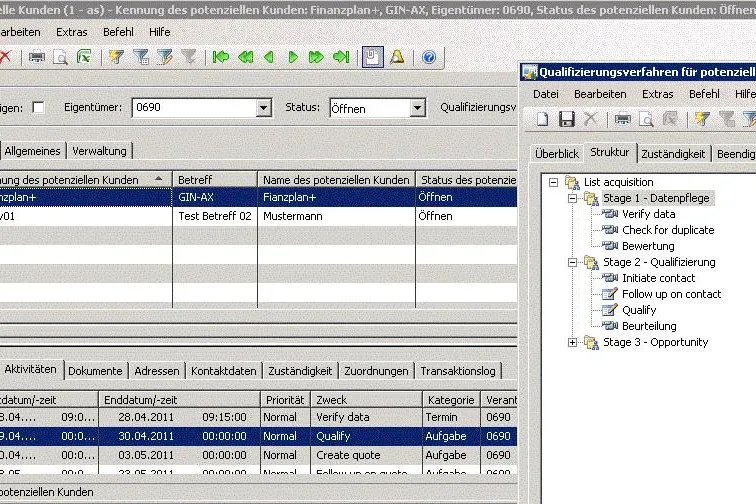
Task: Open the Status Öffnen dropdown arrow
Action: pyautogui.click(x=418, y=108)
